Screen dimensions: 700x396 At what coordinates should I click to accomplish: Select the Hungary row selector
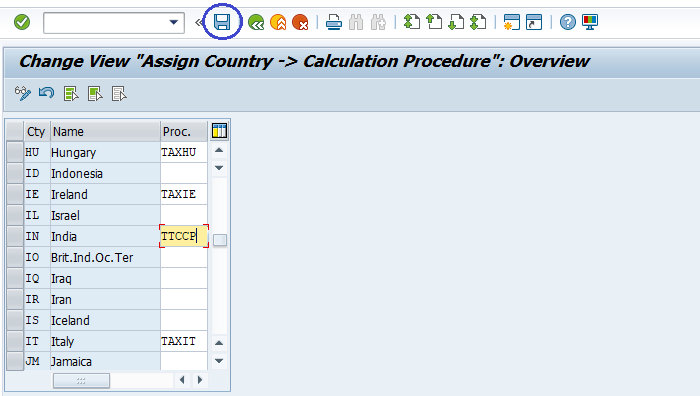15,152
